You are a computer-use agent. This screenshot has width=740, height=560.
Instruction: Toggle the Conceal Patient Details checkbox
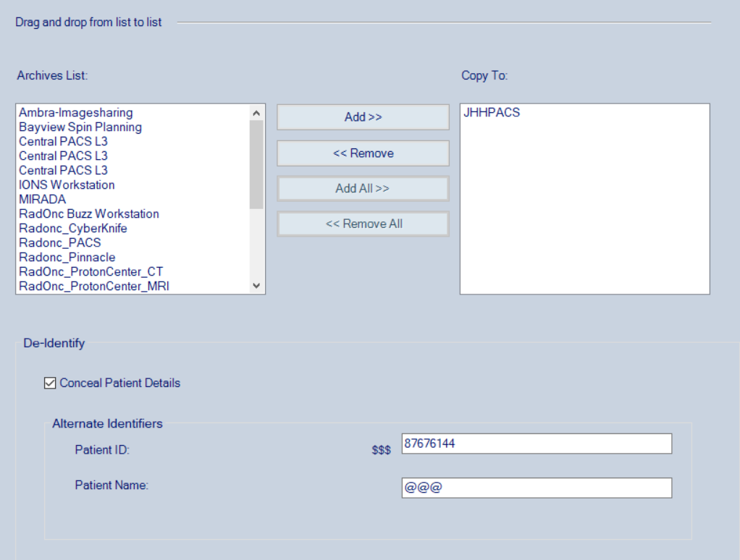(50, 383)
